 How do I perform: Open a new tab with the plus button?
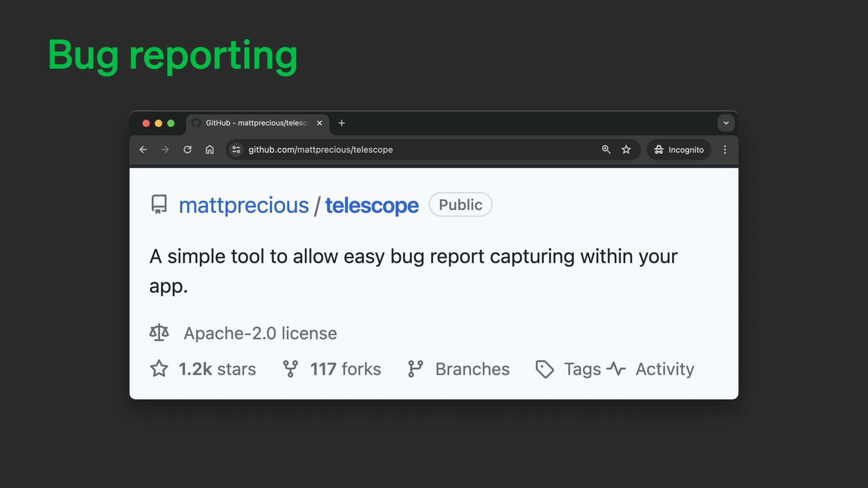click(x=342, y=123)
